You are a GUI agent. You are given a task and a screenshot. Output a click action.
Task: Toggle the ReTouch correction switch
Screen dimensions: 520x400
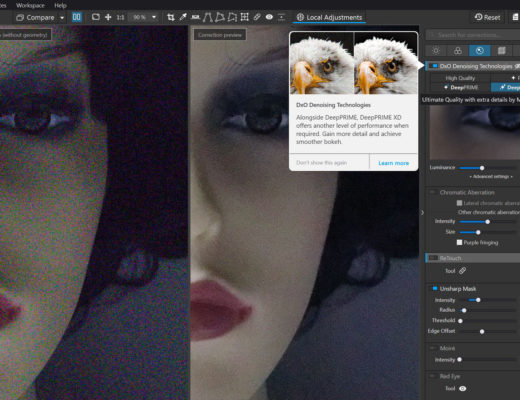[433, 258]
